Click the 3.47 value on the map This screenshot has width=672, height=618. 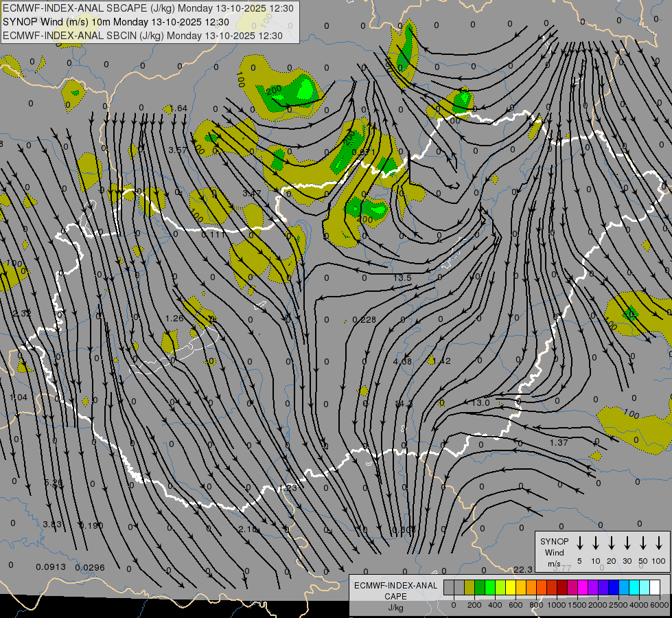[x=252, y=194]
